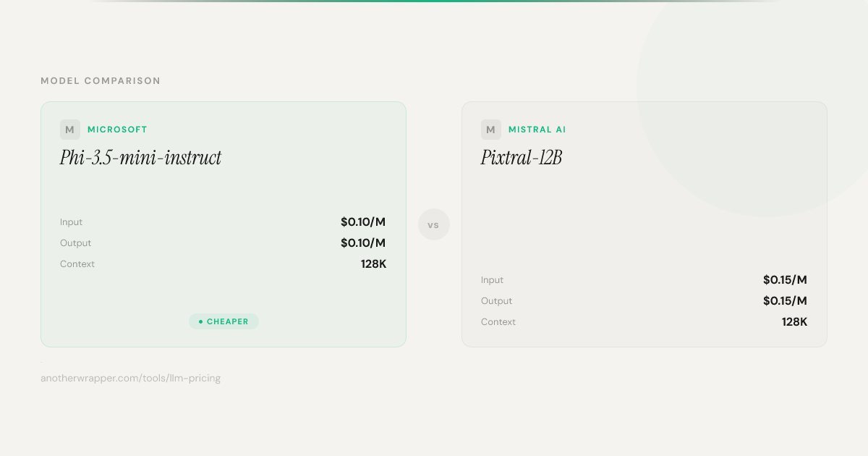Select the green 'Cheaper' badge
Screen dimensions: 868x456
(x=224, y=321)
